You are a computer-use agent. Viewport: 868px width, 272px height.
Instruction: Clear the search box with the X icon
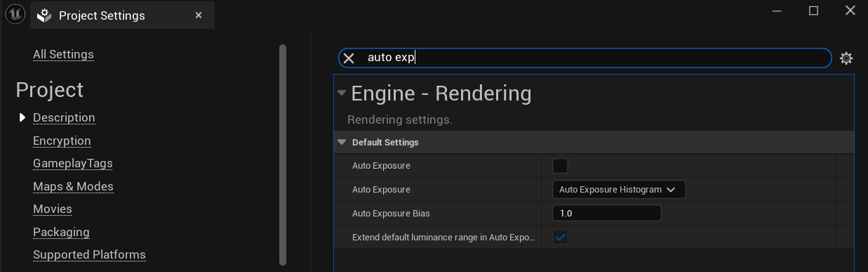[x=349, y=58]
